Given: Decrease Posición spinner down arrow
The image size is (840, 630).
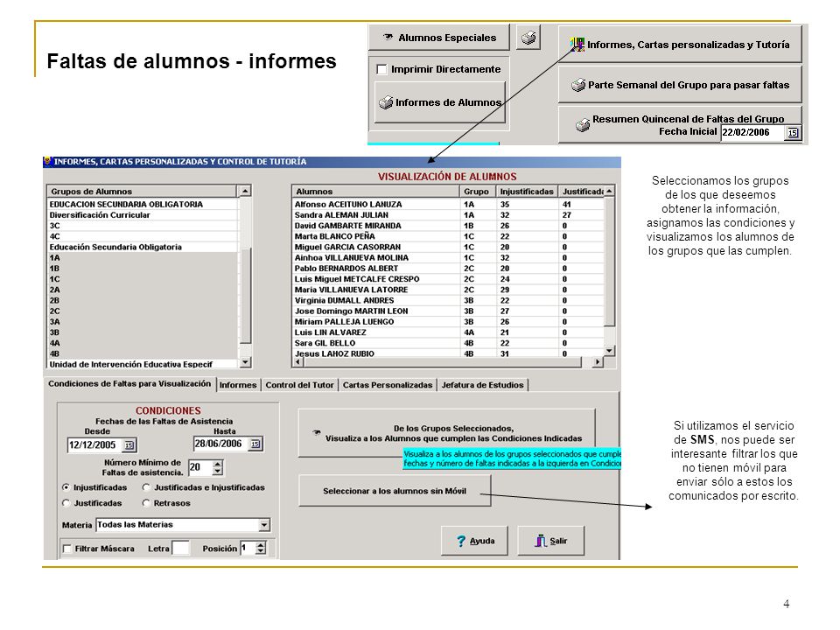Looking at the screenshot, I should point(261,552).
